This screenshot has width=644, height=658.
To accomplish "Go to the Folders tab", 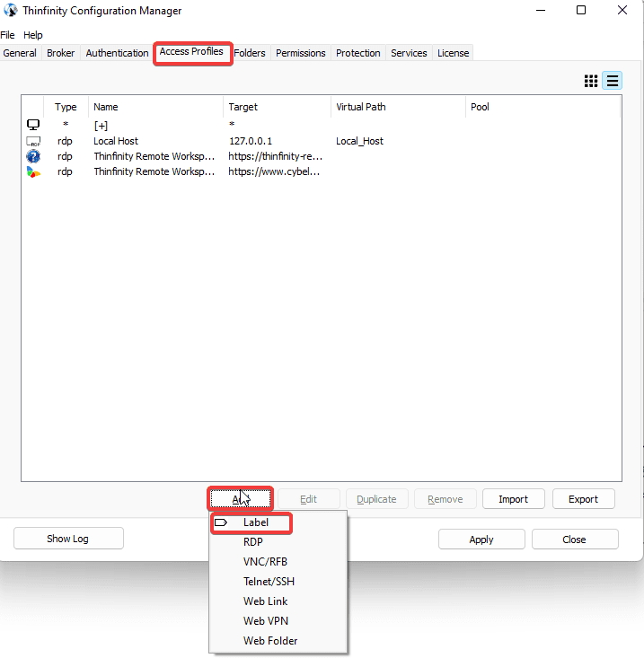I will pyautogui.click(x=250, y=53).
